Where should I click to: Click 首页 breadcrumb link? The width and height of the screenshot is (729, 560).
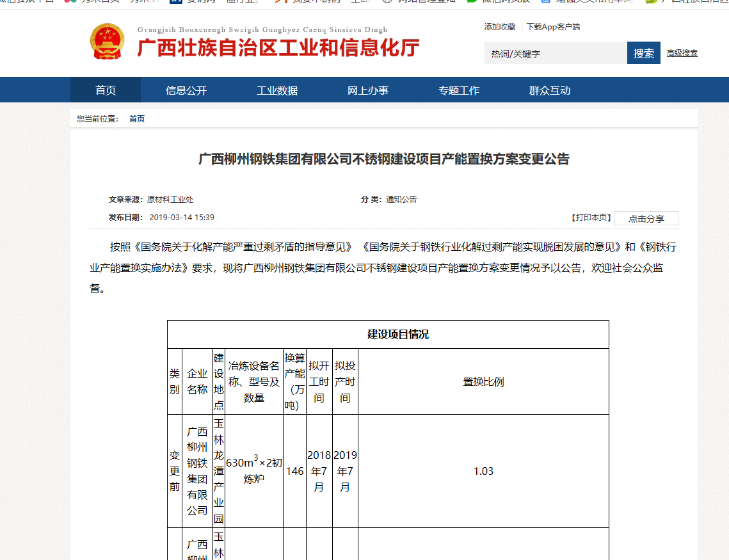137,119
